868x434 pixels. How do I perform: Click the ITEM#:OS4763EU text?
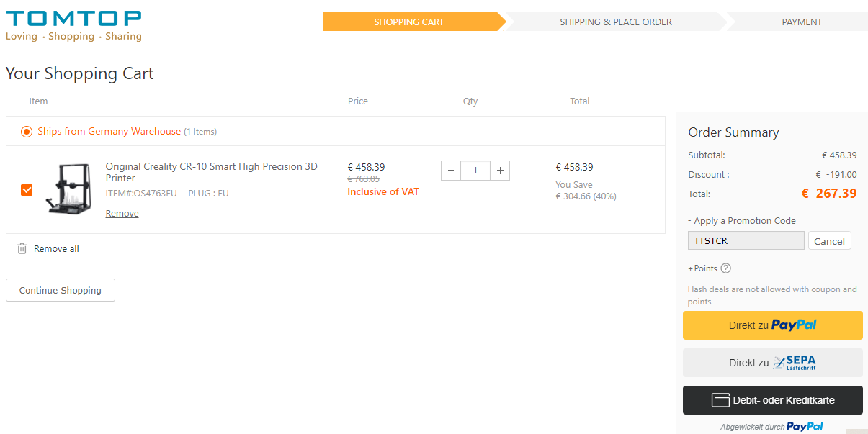pos(141,194)
